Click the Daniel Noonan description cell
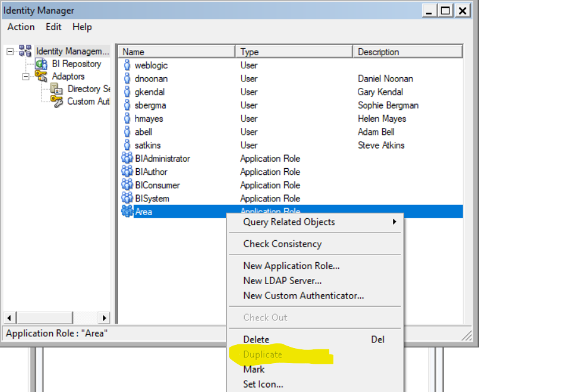The height and width of the screenshot is (392, 563). (x=385, y=78)
